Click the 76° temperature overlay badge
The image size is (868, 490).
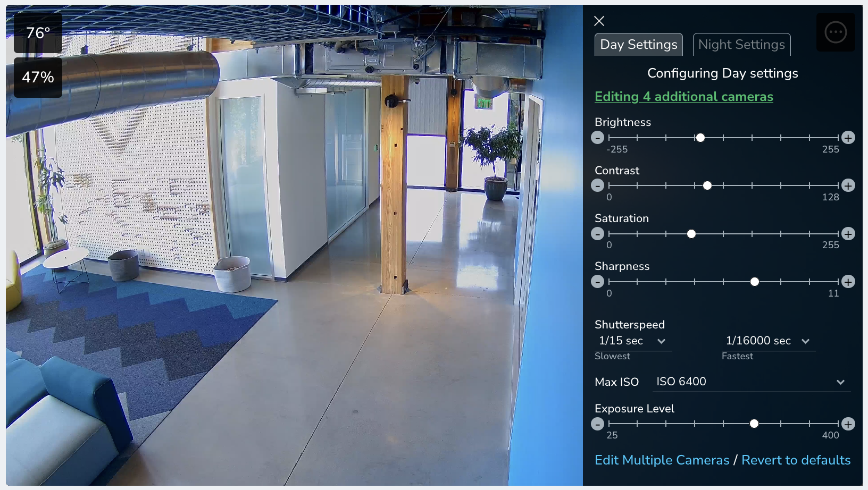[x=38, y=33]
